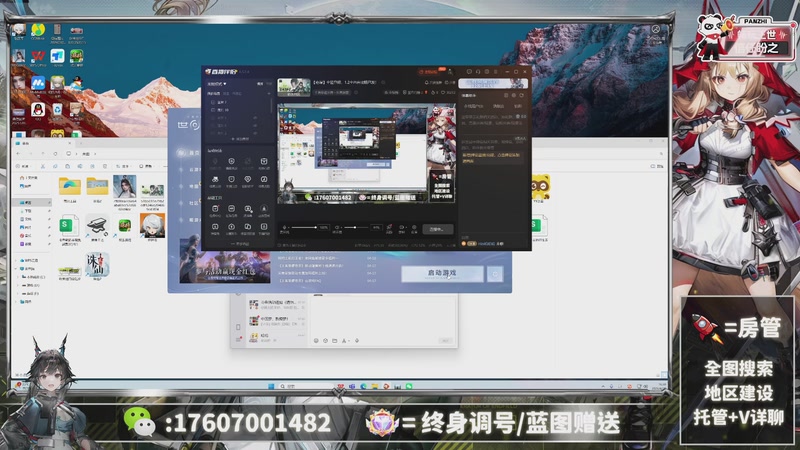This screenshot has height=450, width=800.
Task: Open QQ penguin icon on the desktop
Action: pyautogui.click(x=36, y=108)
